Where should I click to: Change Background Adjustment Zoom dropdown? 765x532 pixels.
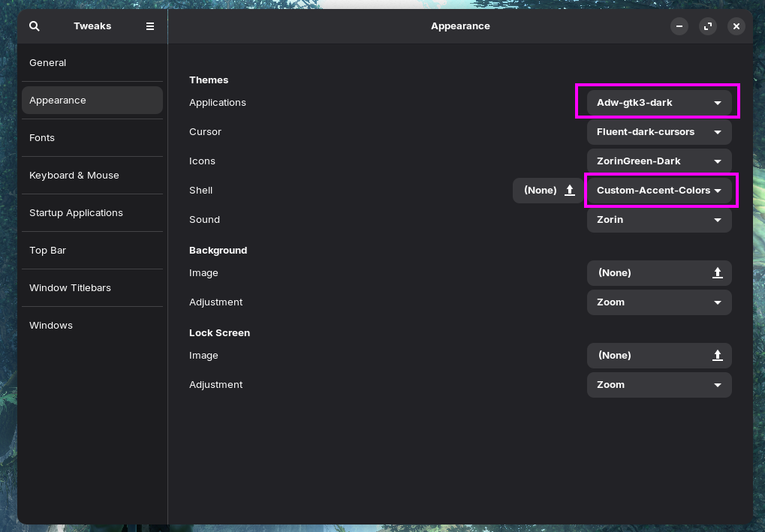click(x=659, y=302)
